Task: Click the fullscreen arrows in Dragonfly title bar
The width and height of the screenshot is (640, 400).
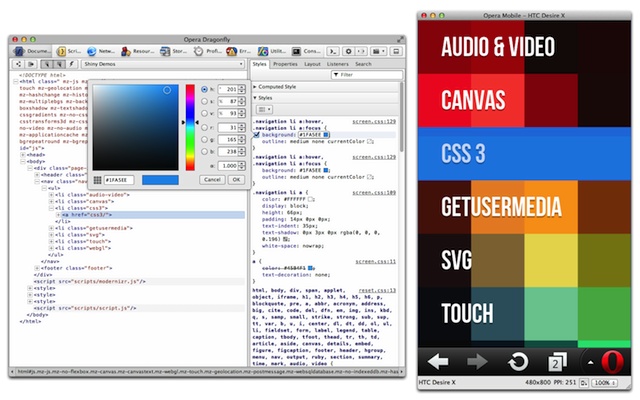Action: click(x=400, y=40)
